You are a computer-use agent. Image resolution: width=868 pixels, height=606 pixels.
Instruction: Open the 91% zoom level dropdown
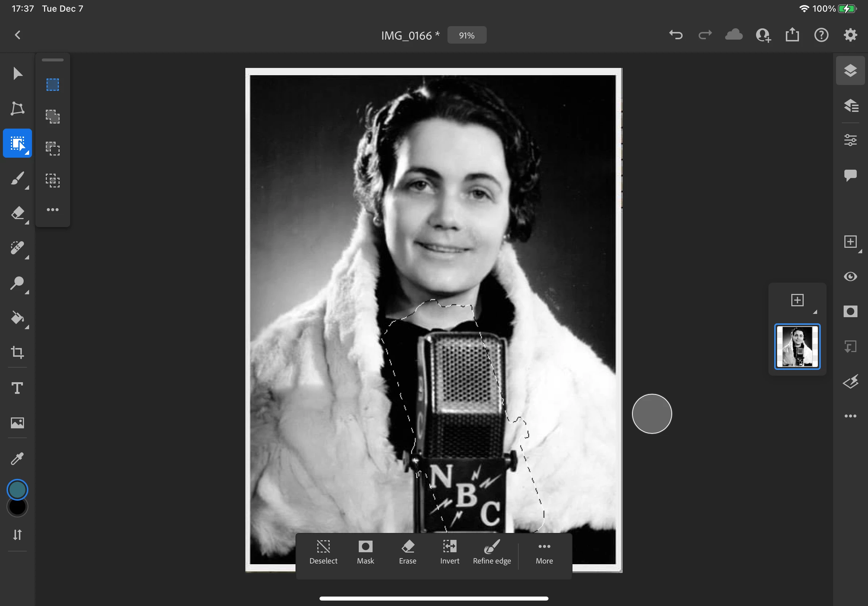tap(466, 35)
